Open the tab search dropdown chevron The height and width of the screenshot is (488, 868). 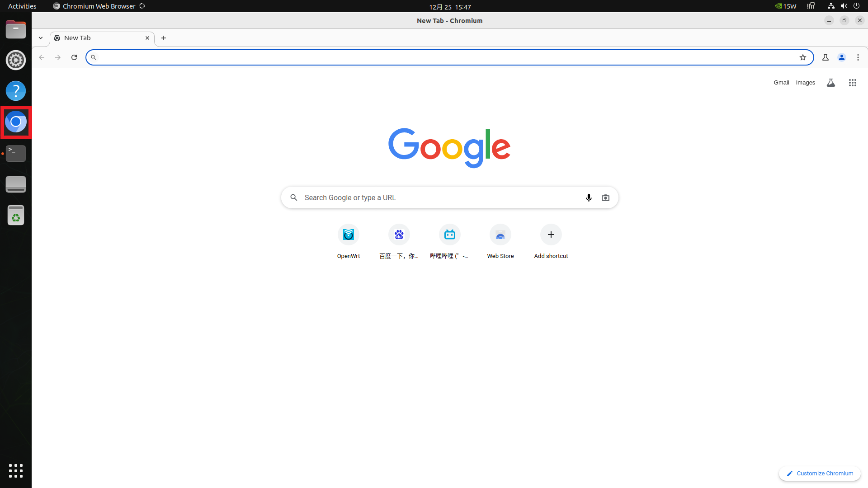pos(41,38)
